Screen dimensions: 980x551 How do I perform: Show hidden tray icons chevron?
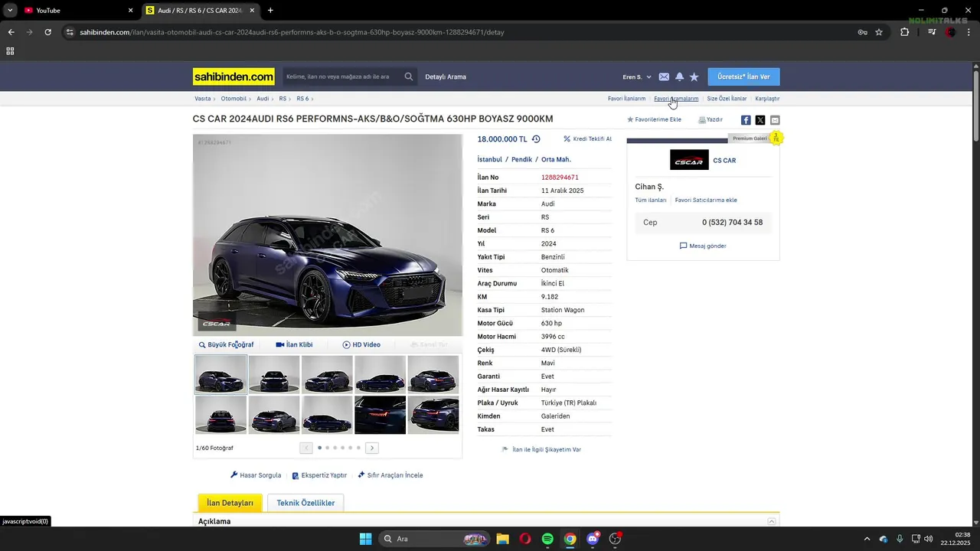(867, 539)
